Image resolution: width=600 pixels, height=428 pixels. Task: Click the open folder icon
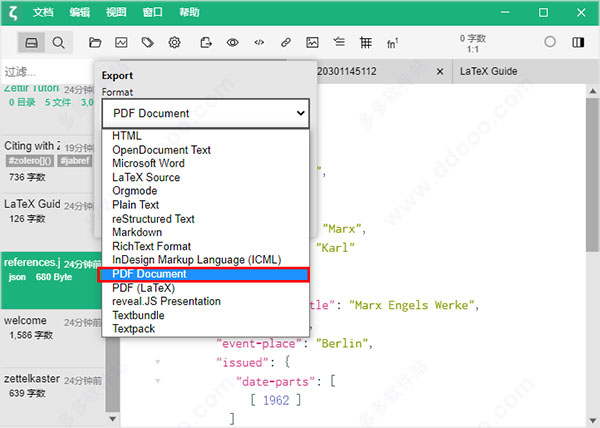pos(95,42)
